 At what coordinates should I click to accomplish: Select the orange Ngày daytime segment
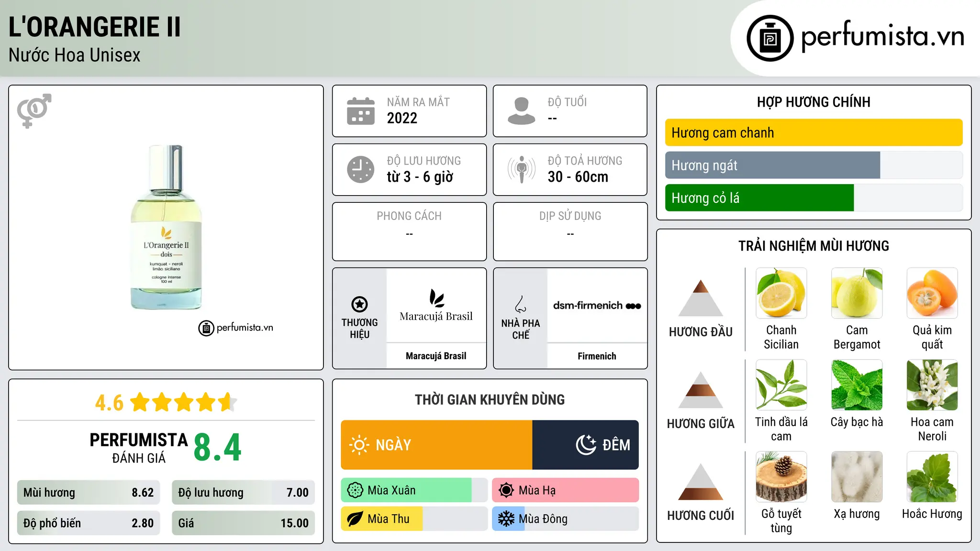tap(436, 445)
